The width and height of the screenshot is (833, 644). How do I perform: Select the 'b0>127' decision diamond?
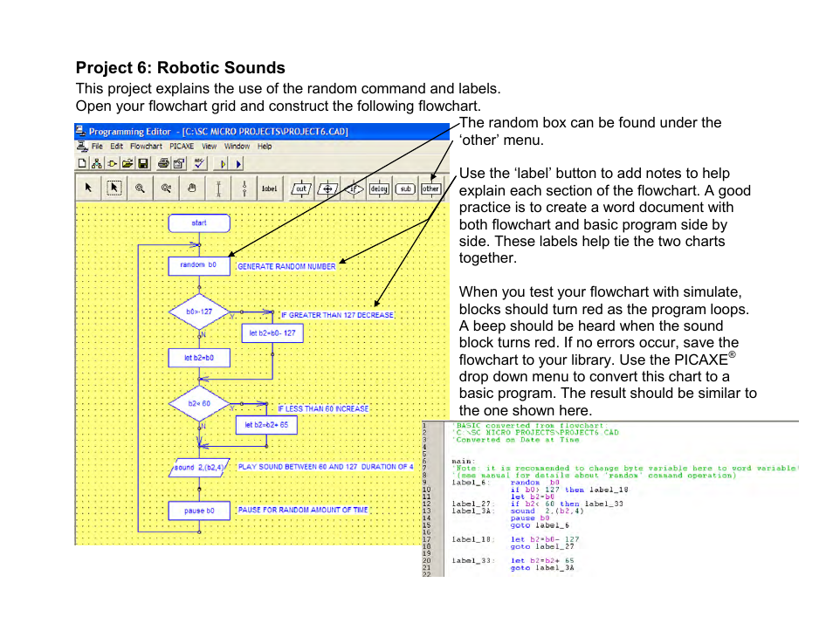coord(199,312)
